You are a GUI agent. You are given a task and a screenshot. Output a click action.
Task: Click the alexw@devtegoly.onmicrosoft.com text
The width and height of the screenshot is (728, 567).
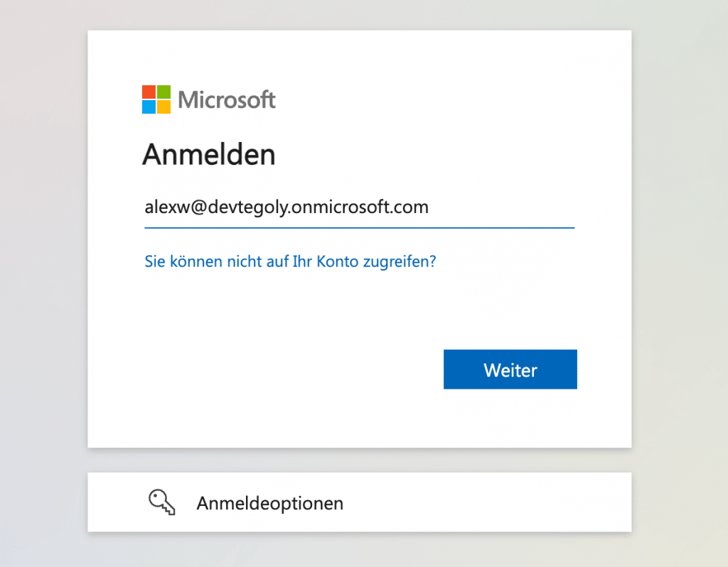[x=287, y=207]
